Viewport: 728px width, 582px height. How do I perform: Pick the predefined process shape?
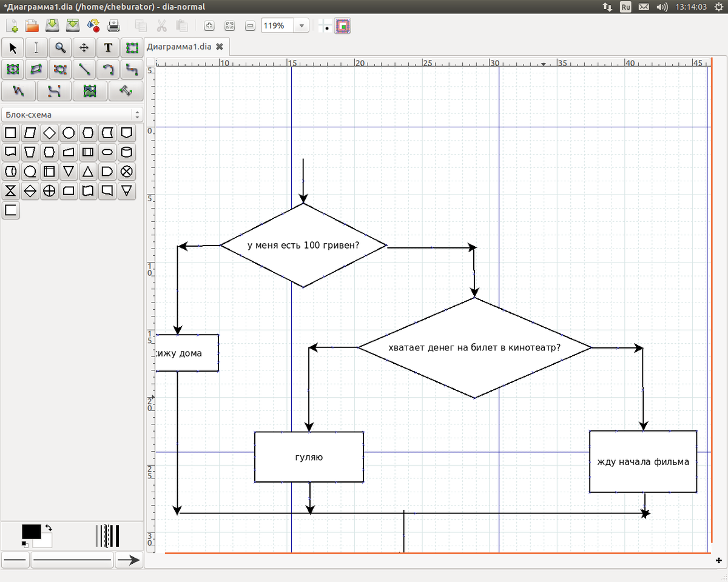tap(88, 152)
